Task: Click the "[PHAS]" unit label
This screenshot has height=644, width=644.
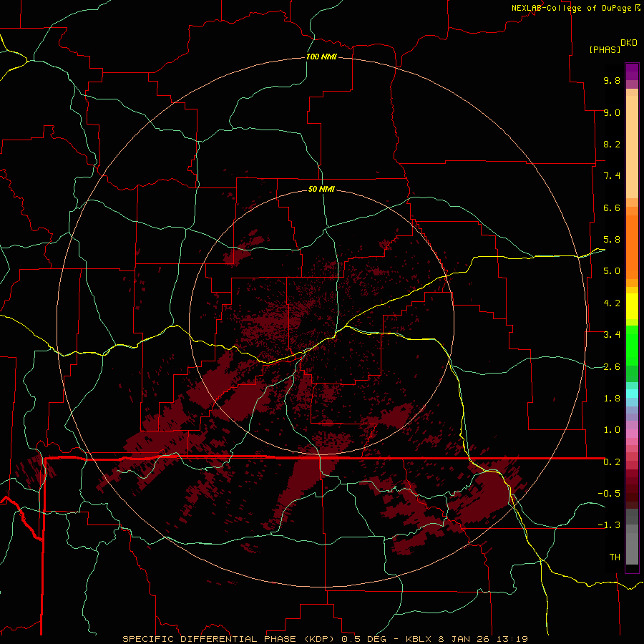Action: coord(605,49)
